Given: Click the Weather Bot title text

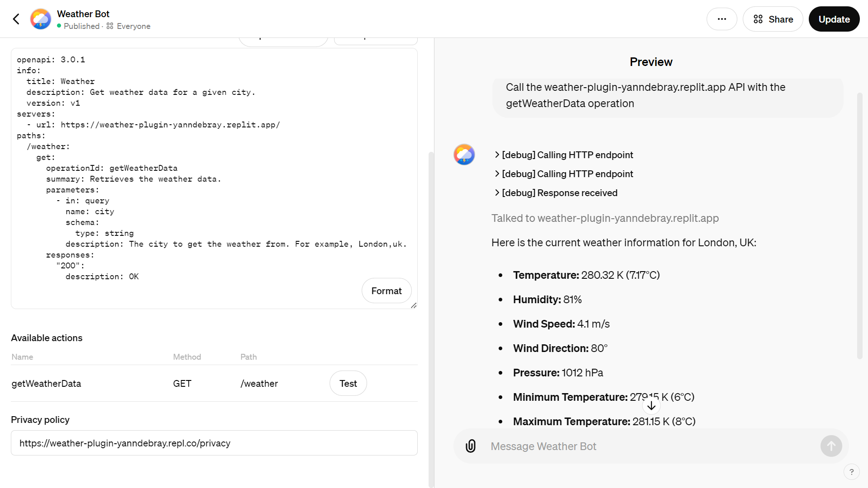Looking at the screenshot, I should click(83, 14).
